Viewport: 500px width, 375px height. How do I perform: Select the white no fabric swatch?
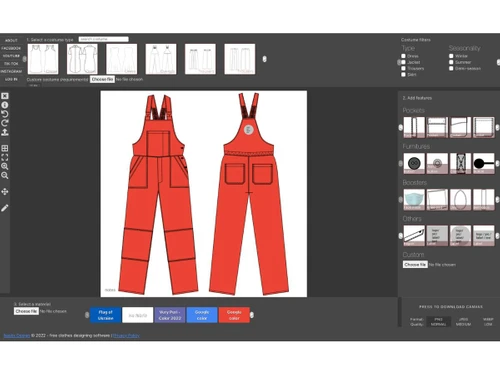(x=138, y=315)
